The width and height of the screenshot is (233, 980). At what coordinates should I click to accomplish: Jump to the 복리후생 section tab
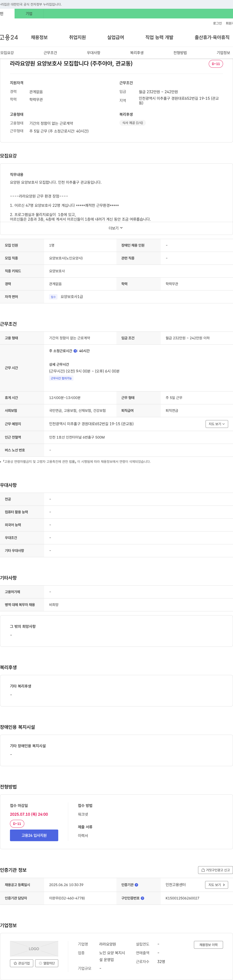coord(137,53)
